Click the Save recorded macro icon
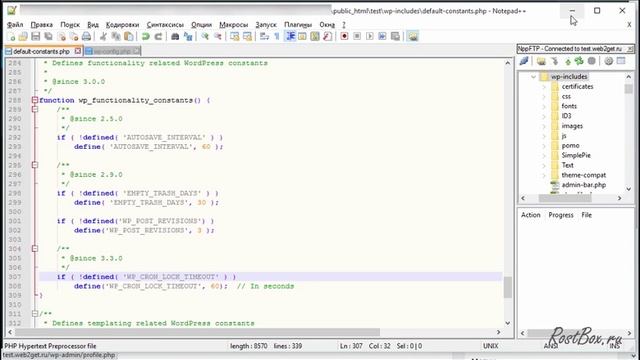Screen dimensions: 640x360 point(395,37)
